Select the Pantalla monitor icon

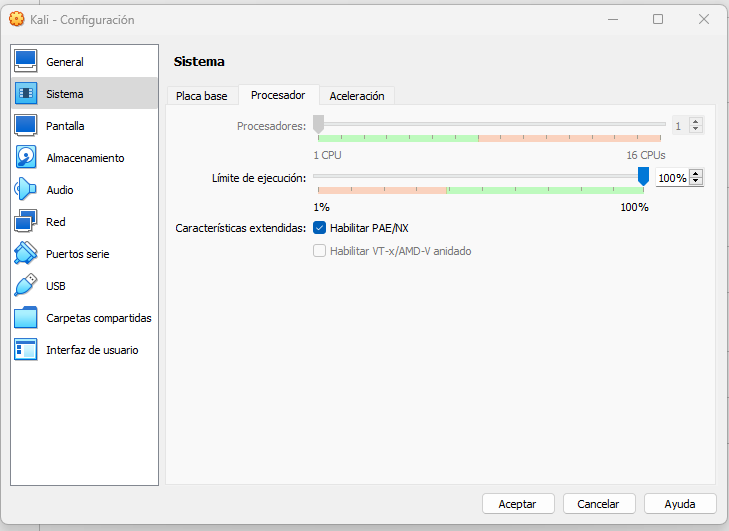[x=26, y=126]
